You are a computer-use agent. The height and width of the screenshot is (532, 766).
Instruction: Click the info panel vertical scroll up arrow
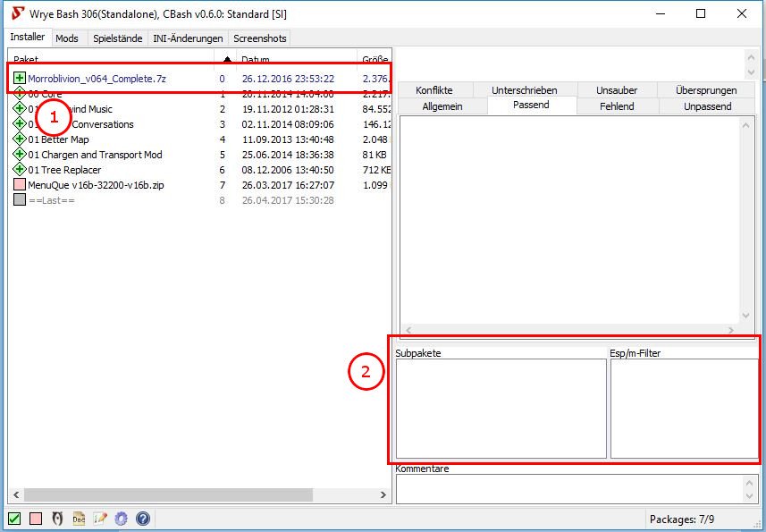(746, 125)
